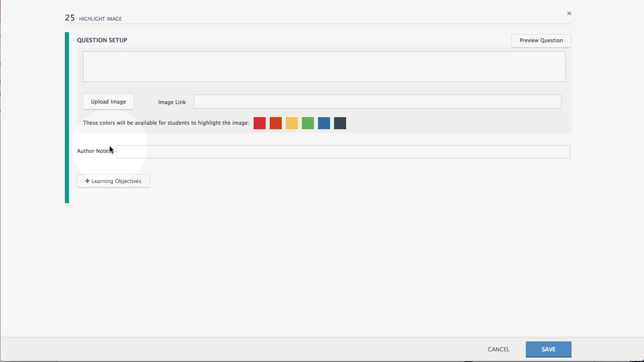Expand the Learning Objectives section

click(x=113, y=181)
